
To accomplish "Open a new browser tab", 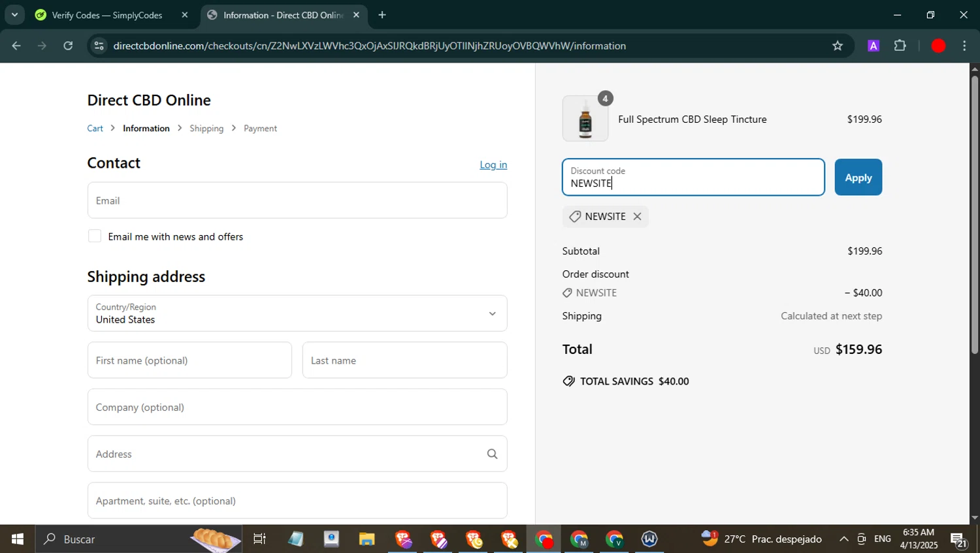I will pos(382,15).
